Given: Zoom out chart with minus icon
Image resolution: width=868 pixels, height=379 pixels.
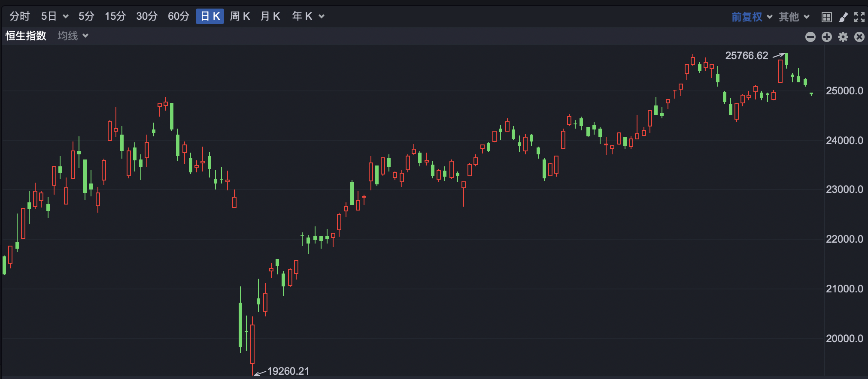Looking at the screenshot, I should click(810, 37).
